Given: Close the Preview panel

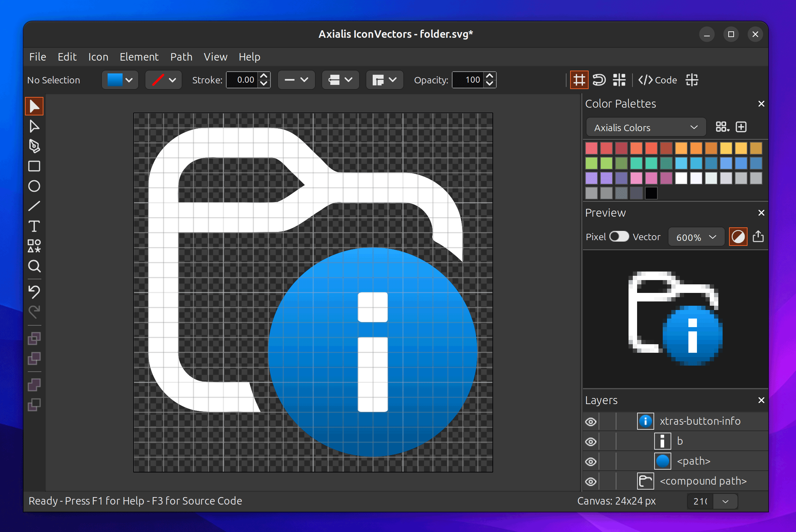Looking at the screenshot, I should (x=761, y=213).
